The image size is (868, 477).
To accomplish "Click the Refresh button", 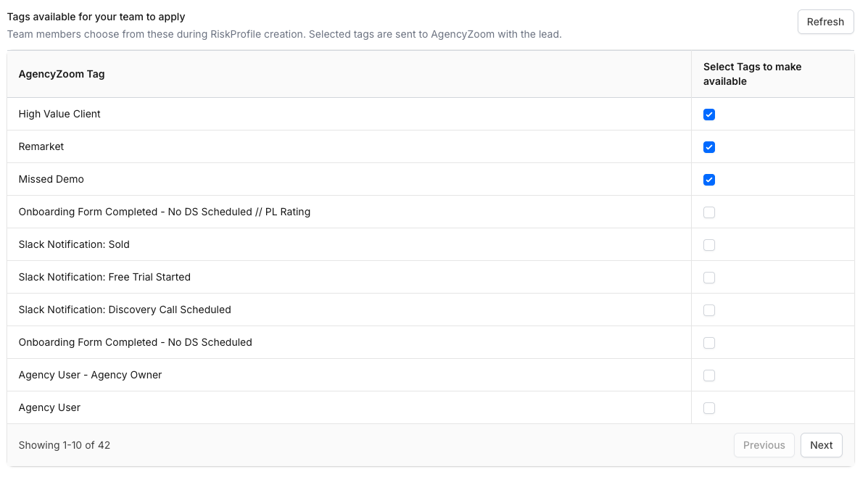I will point(825,22).
